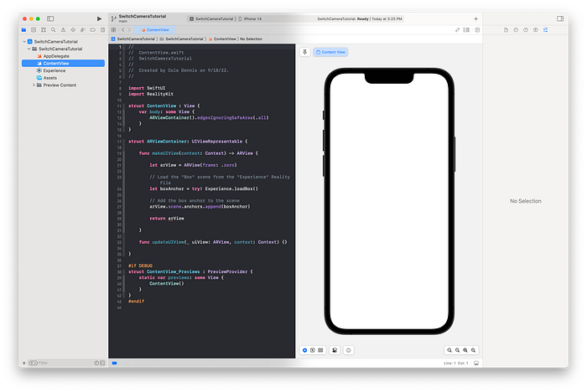
Task: Toggle source-controlled files filter
Action: pos(102,363)
